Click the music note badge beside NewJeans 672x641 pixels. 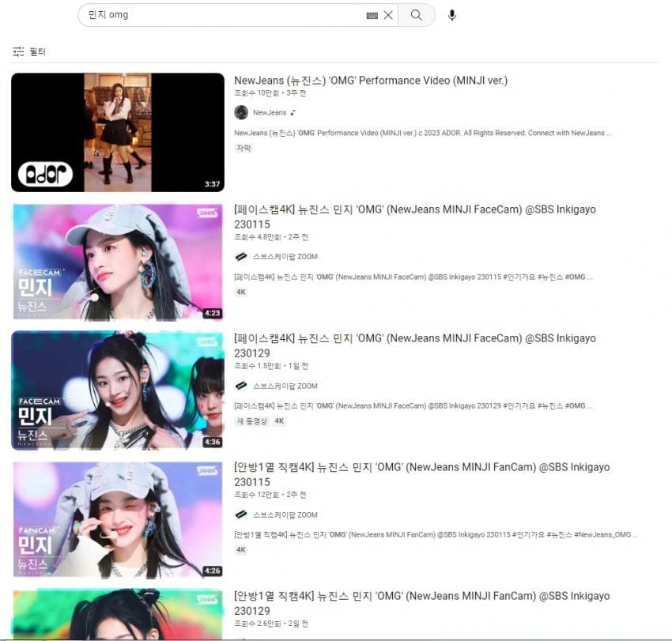tap(293, 113)
